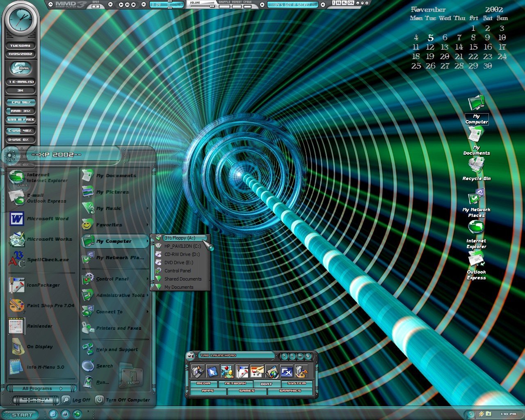Switch to the Graphics tab in Launchpad
Image resolution: width=525 pixels, height=420 pixels.
coord(290,391)
